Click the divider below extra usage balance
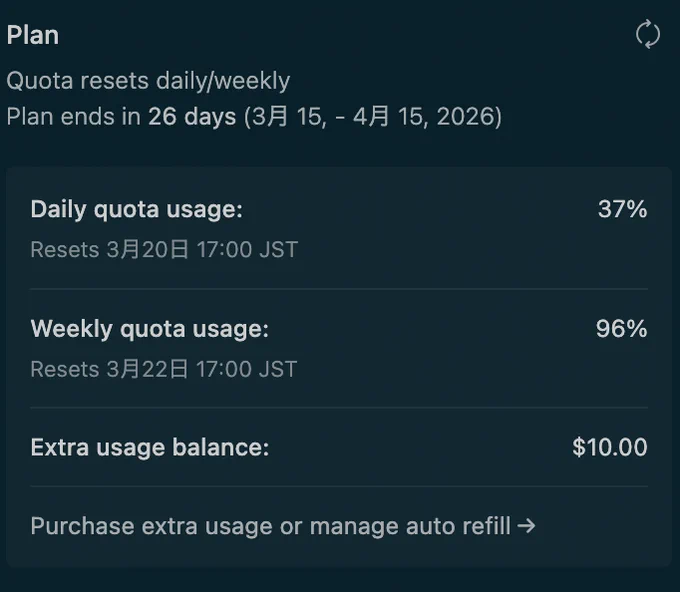Viewport: 680px width, 592px height. [339, 487]
